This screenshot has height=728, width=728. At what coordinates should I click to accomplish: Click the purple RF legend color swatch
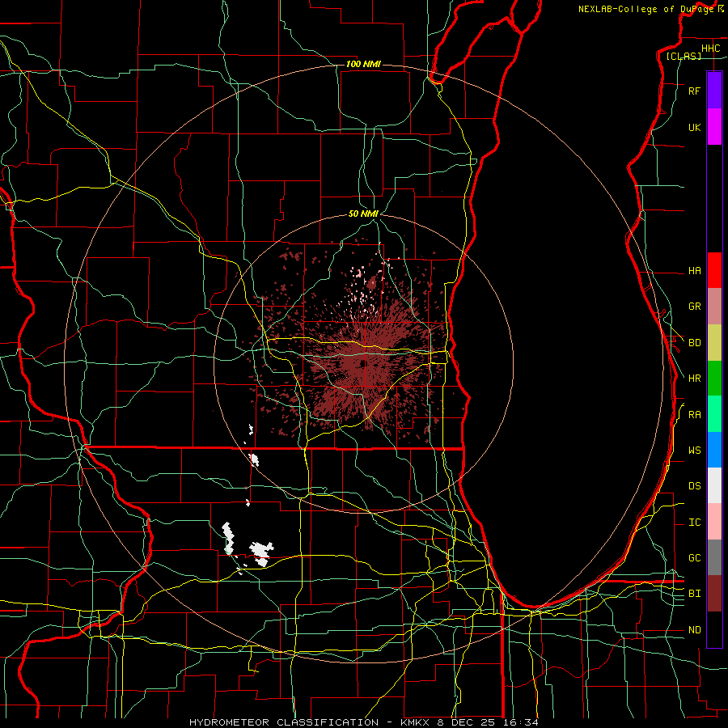click(714, 91)
